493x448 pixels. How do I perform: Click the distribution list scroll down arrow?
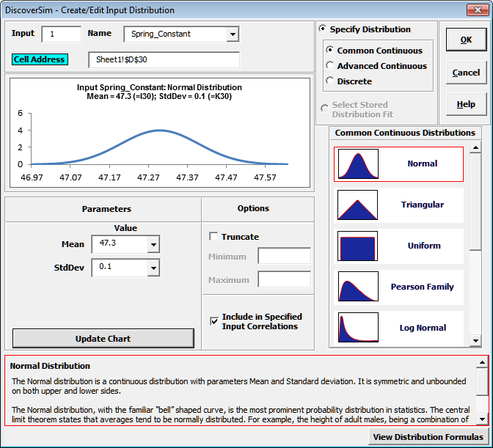pos(475,340)
